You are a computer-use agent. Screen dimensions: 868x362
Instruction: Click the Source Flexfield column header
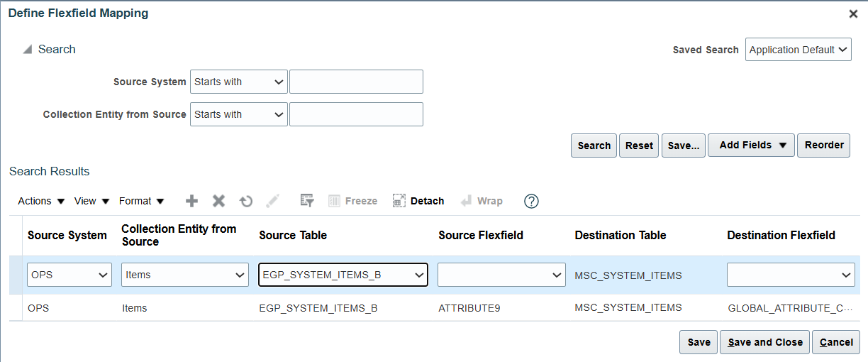[481, 235]
